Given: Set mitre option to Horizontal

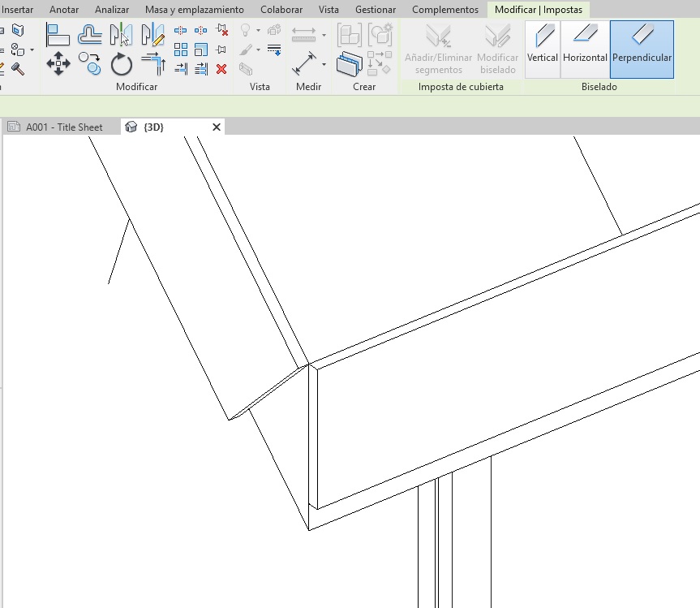Looking at the screenshot, I should point(585,49).
